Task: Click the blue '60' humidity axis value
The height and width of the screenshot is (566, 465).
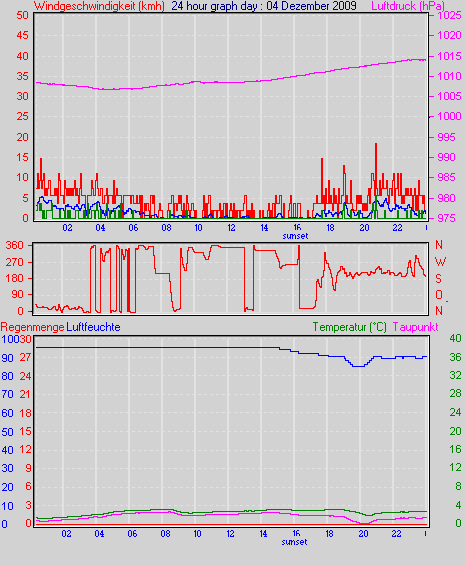Action: tap(8, 413)
